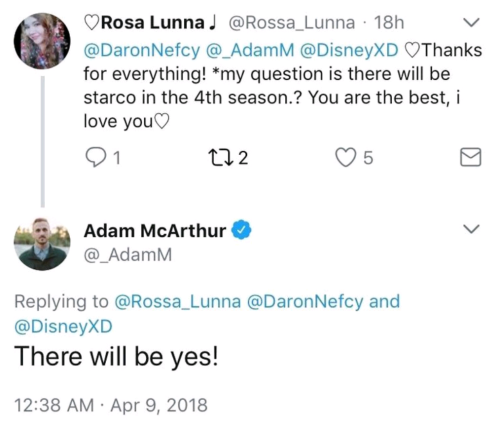Screen dimensions: 500x429
Task: Click the Rosa Lunna display name
Action: pyautogui.click(x=153, y=23)
